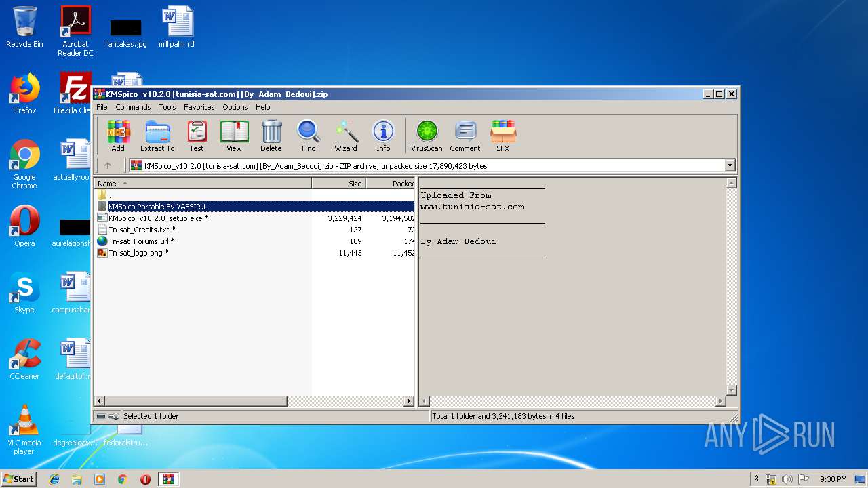Open the Start menu
This screenshot has width=868, height=488.
(19, 479)
